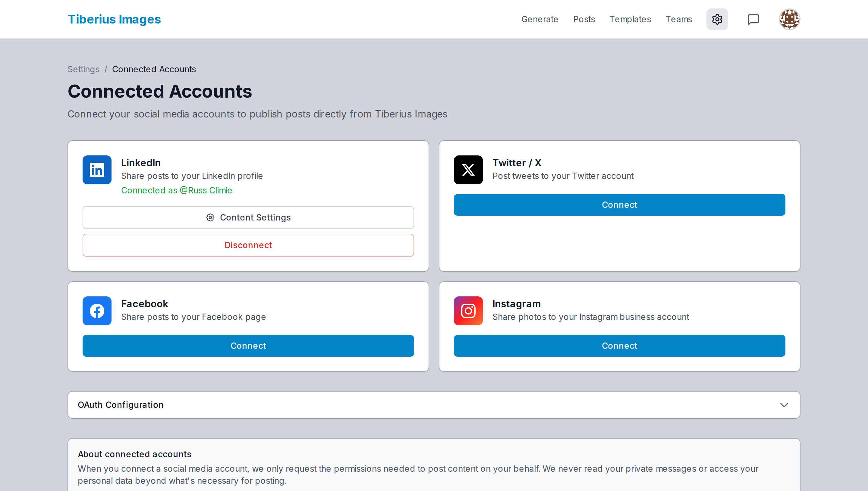
Task: Click the Tiberius Images logo link
Action: [114, 19]
